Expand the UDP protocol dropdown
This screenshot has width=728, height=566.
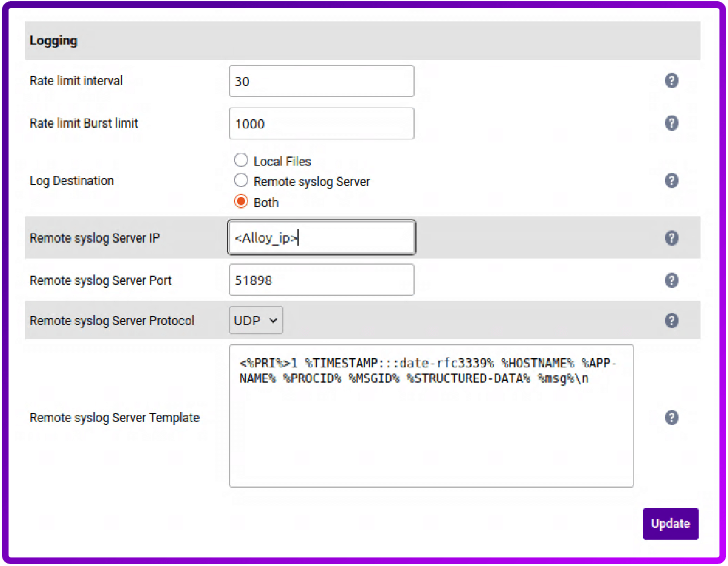pos(256,320)
